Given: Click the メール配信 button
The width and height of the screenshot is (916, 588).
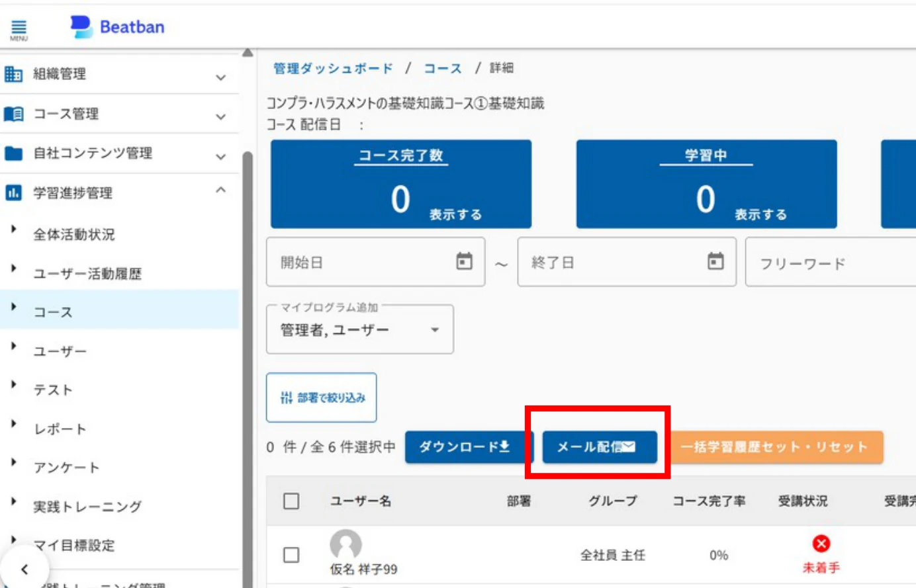Looking at the screenshot, I should (x=600, y=447).
